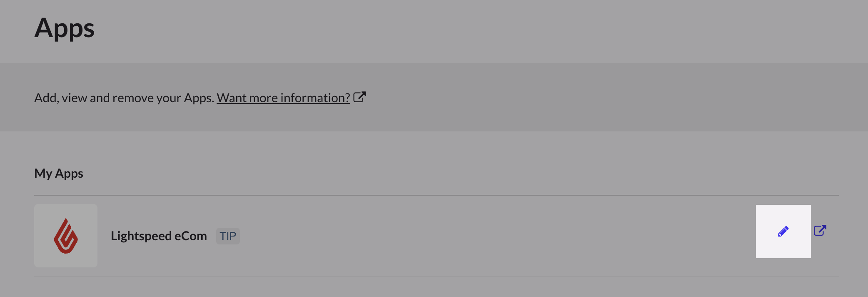Click the blue box-and-arrow icon beside the pencil
The height and width of the screenshot is (297, 868).
[820, 231]
